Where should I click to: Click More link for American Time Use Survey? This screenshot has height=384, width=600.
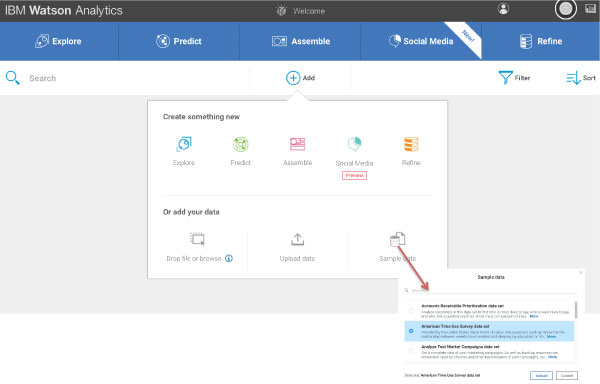551,337
